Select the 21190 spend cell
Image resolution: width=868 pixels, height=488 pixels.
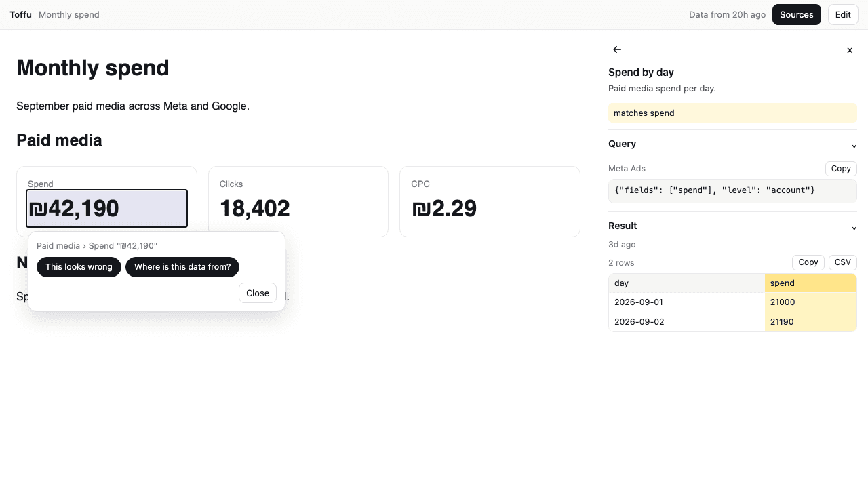(x=811, y=322)
